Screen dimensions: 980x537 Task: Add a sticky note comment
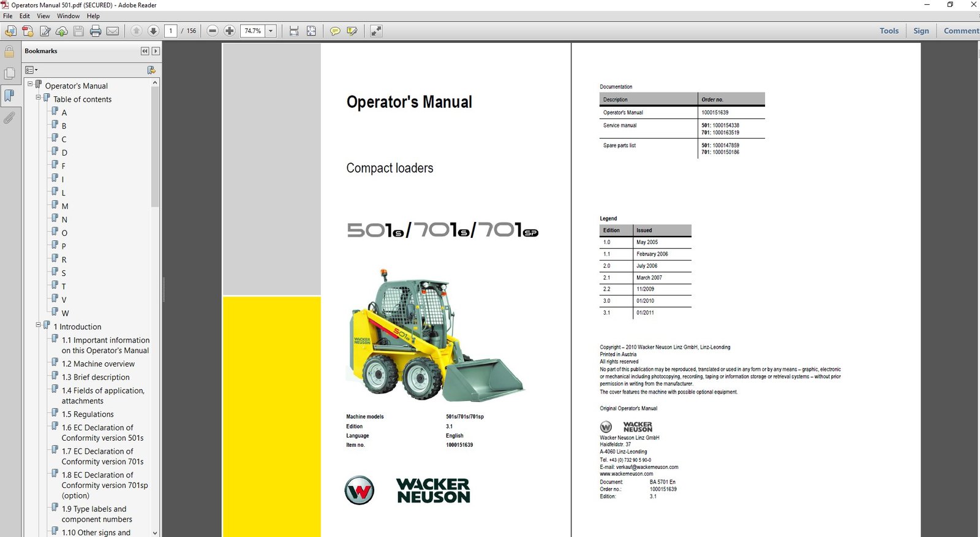click(335, 31)
